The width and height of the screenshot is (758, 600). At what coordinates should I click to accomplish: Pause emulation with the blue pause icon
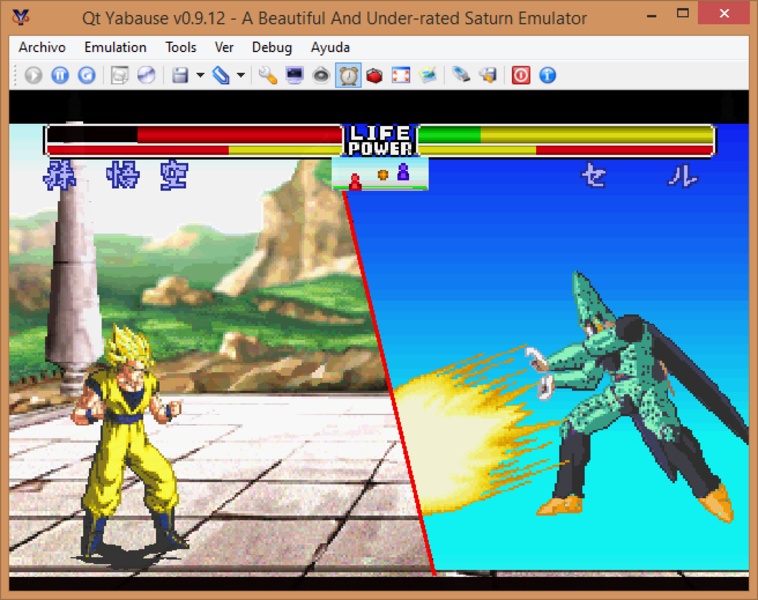coord(60,75)
